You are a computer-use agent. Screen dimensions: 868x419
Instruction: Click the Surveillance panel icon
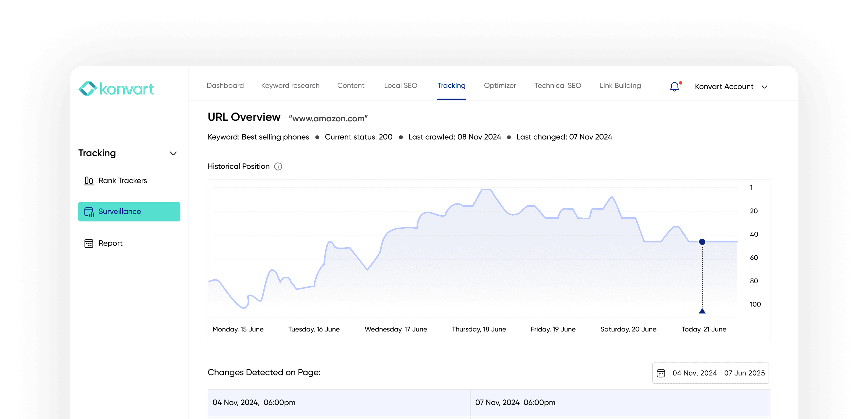89,211
